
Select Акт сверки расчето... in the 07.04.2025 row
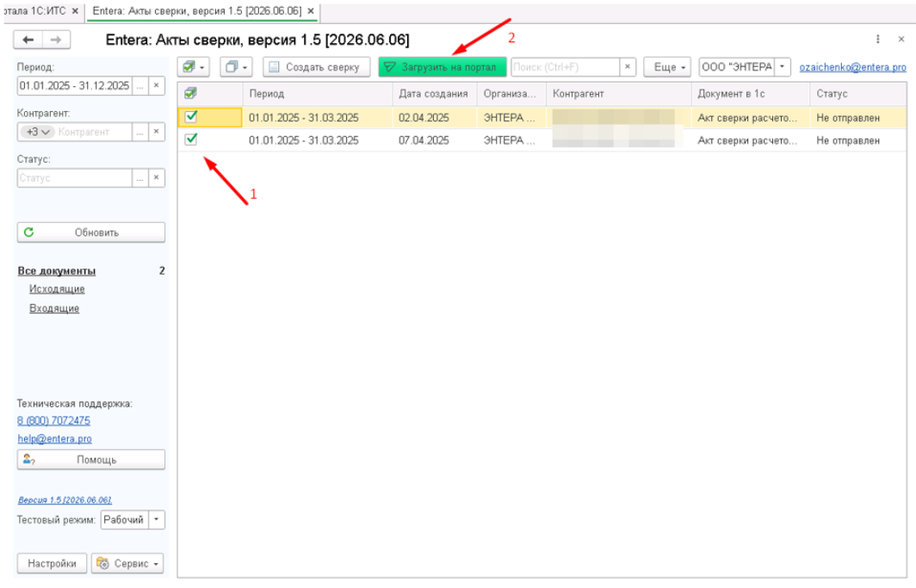click(x=751, y=140)
